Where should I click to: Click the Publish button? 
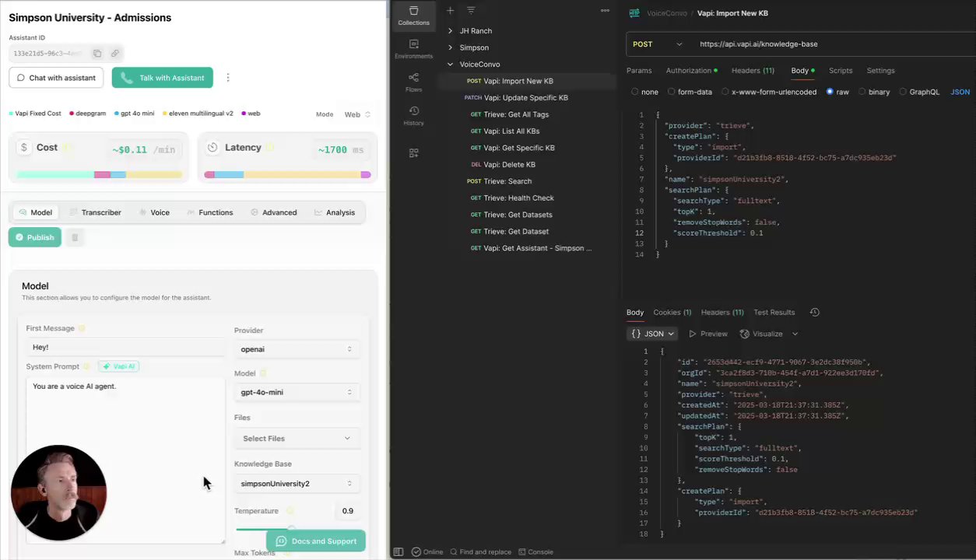(34, 237)
